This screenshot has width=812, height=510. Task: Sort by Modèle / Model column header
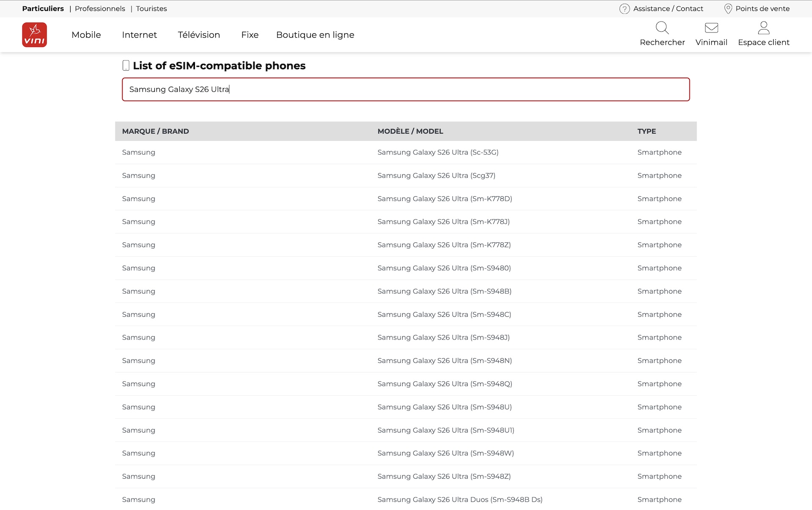tap(410, 131)
